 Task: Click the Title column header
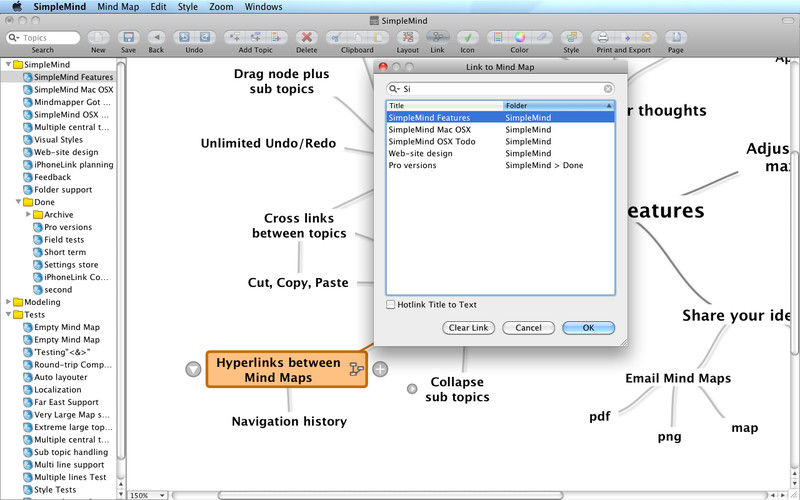pyautogui.click(x=444, y=106)
